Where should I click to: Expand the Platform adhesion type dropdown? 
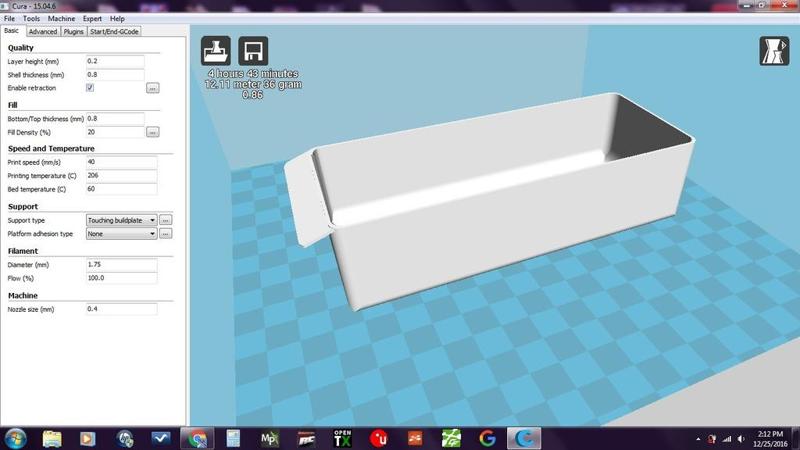pyautogui.click(x=121, y=234)
